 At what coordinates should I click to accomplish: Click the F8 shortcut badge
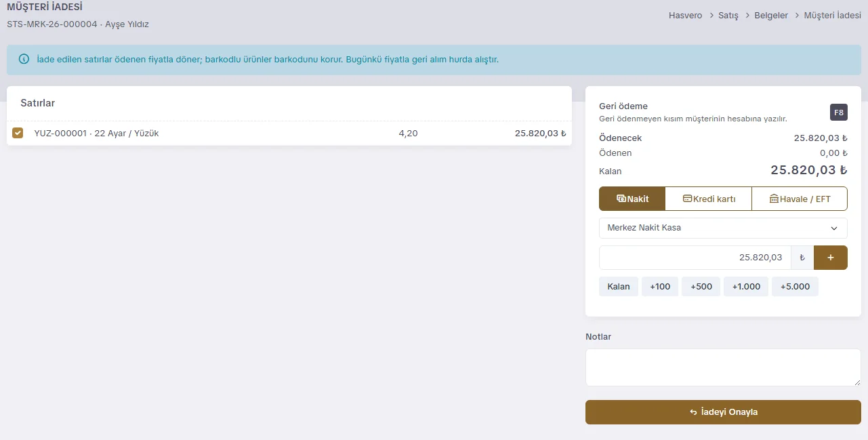[x=839, y=113]
